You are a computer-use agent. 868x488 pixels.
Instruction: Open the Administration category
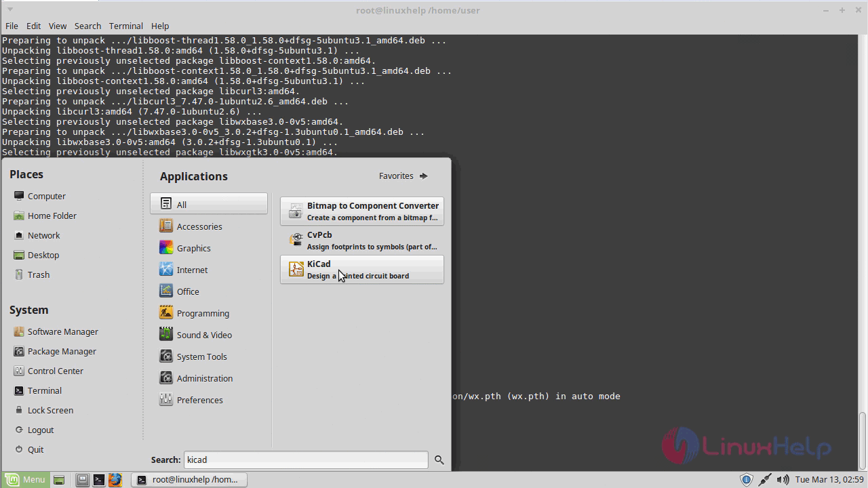[209, 378]
